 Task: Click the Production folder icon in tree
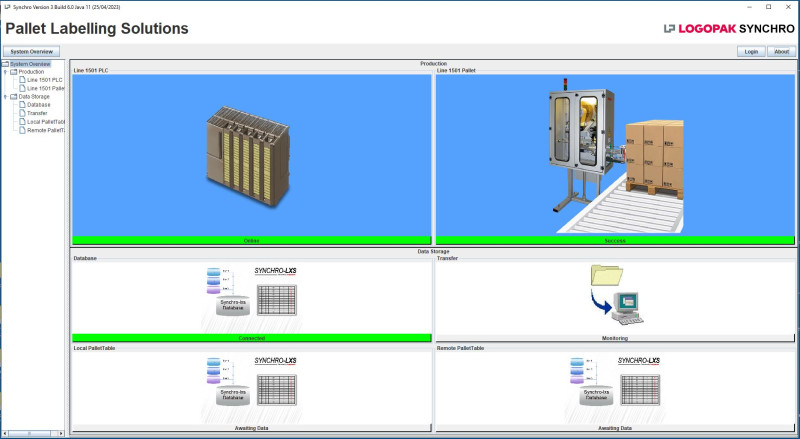[13, 72]
